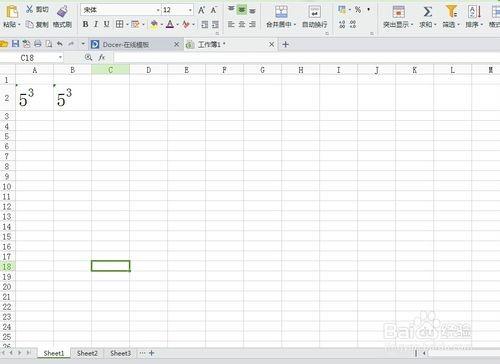Switch to the Sheet2 tab
This screenshot has width=500, height=364.
coord(87,353)
